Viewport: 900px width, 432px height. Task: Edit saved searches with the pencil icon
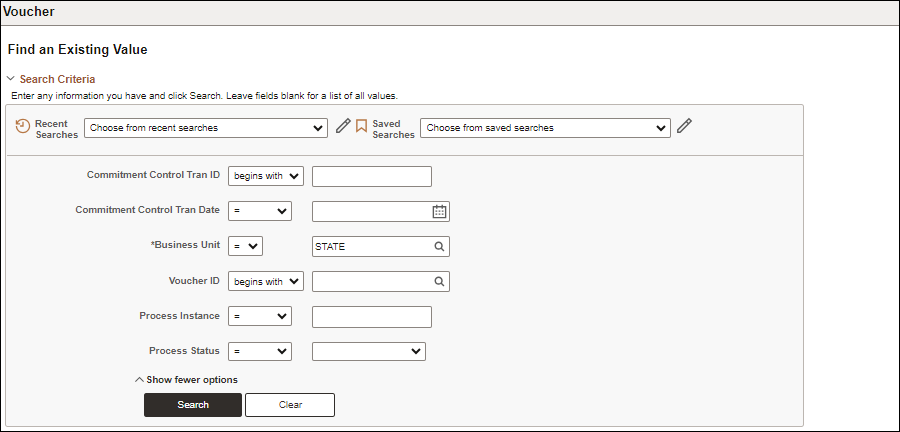684,126
